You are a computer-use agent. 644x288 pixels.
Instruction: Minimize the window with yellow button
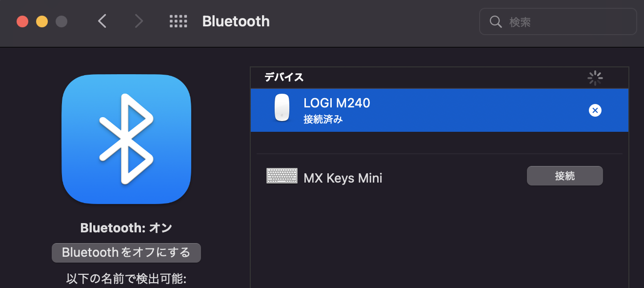42,21
